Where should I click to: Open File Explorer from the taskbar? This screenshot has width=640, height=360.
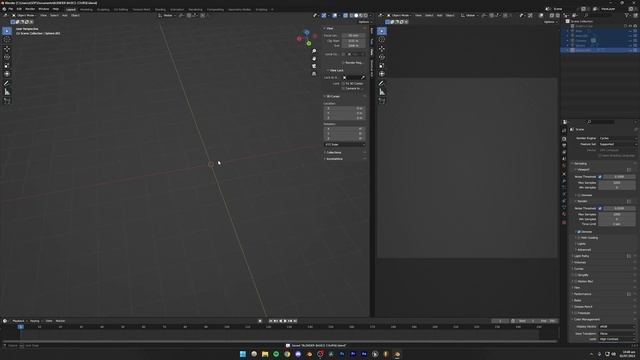[x=265, y=354]
